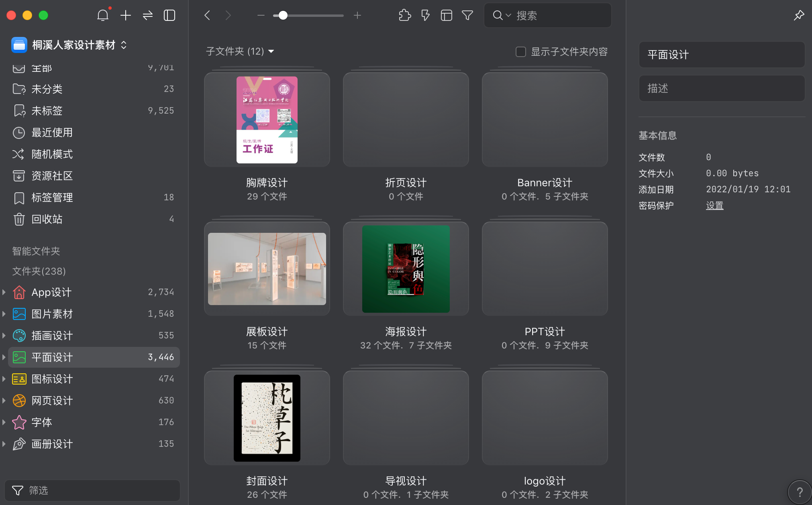Open the plugin puzzle-piece icon
The height and width of the screenshot is (505, 812).
405,15
